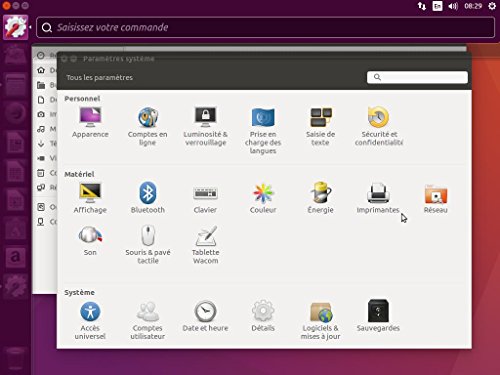Open Comptes utilisateur settings

148,321
